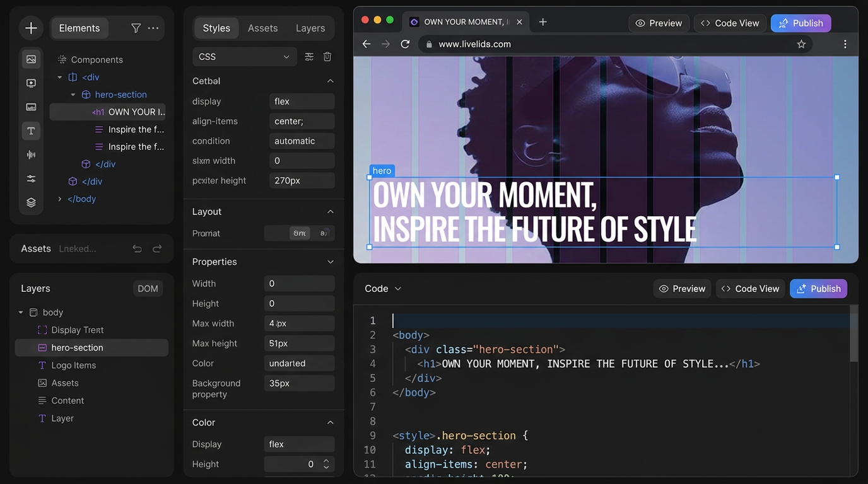Select the Logo Items layer
The image size is (868, 484).
coord(67,366)
